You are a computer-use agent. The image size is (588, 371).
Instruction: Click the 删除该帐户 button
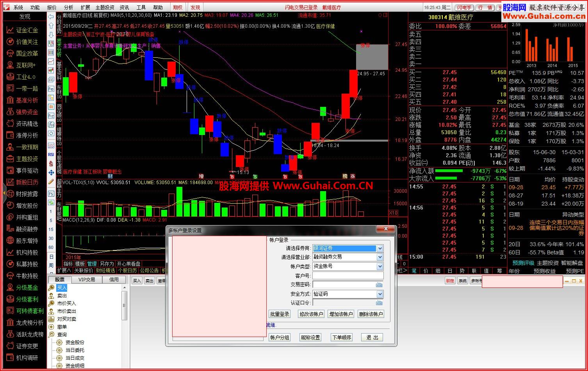coord(371,314)
